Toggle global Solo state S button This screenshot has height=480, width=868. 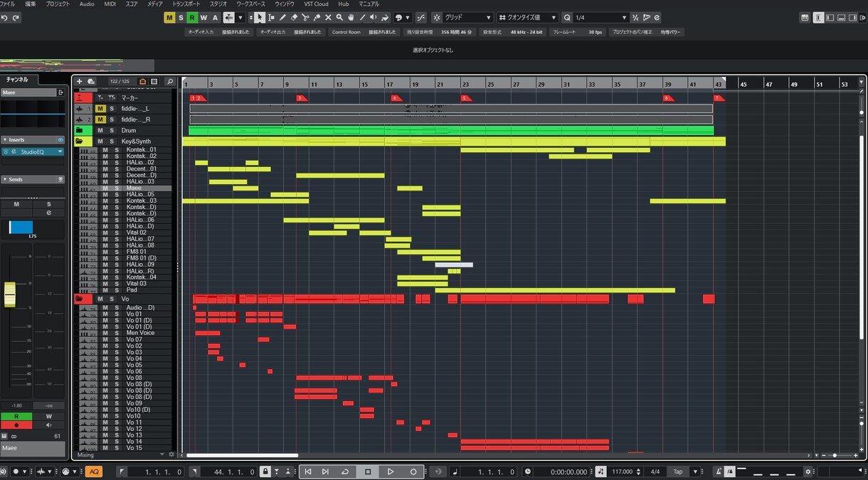pos(181,17)
